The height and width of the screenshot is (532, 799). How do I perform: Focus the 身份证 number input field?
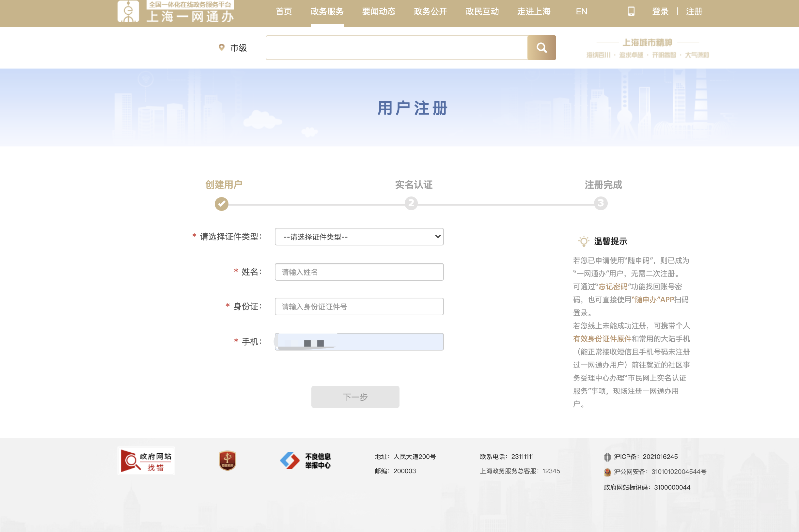tap(359, 306)
